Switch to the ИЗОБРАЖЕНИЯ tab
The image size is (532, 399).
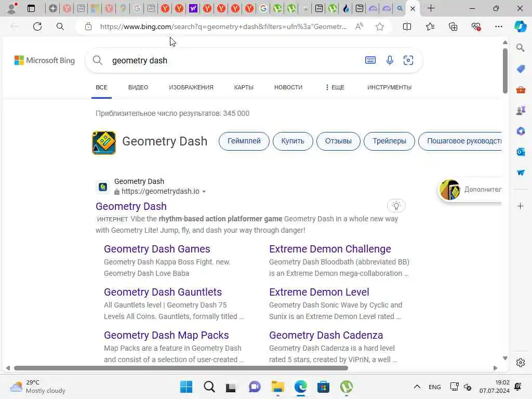point(191,87)
